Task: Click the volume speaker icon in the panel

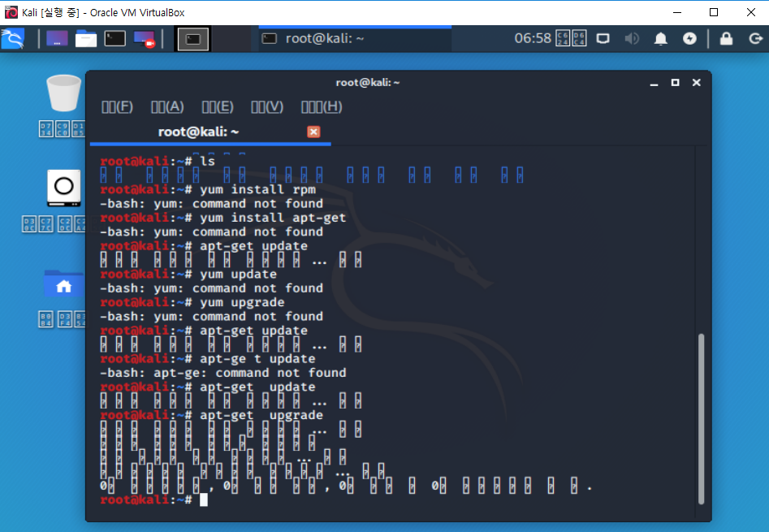Action: (x=633, y=38)
